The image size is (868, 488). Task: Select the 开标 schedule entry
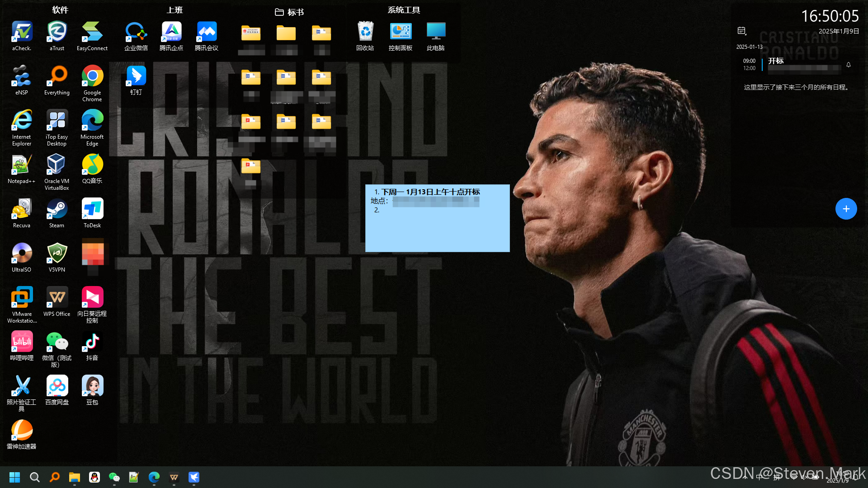point(776,61)
